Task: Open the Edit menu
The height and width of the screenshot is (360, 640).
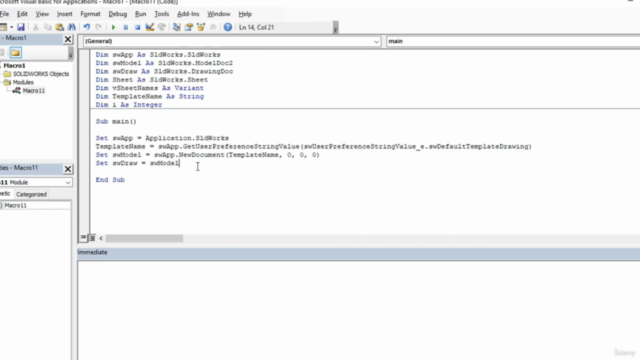Action: pyautogui.click(x=22, y=14)
